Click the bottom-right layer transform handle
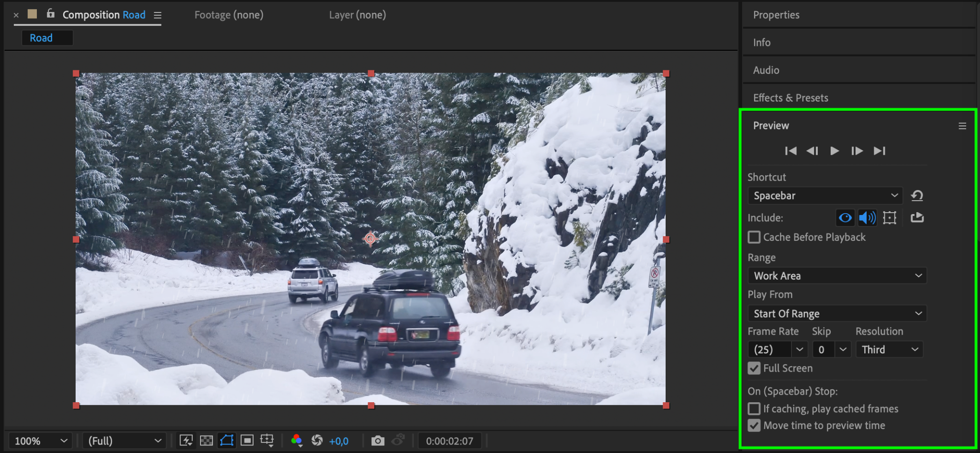Image resolution: width=980 pixels, height=453 pixels. pyautogui.click(x=666, y=406)
